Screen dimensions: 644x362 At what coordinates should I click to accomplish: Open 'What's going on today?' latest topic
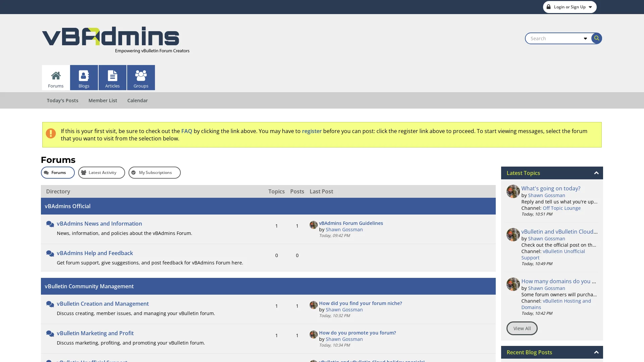pyautogui.click(x=551, y=188)
